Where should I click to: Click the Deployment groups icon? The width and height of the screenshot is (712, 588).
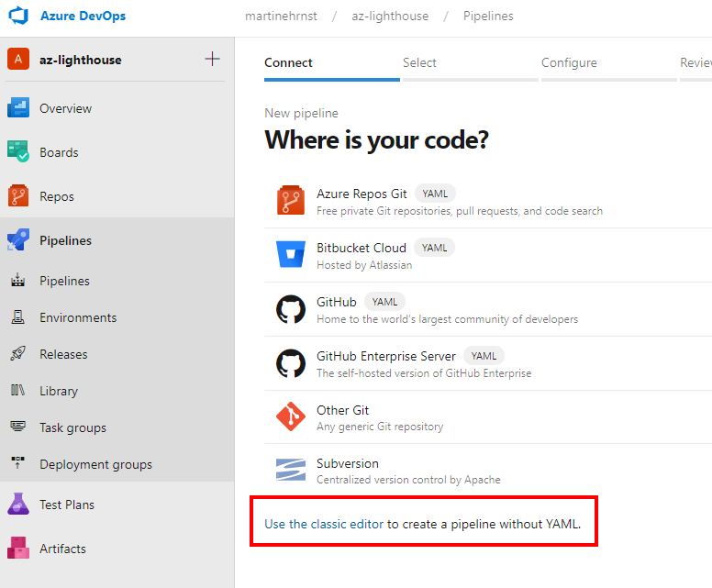(x=17, y=462)
